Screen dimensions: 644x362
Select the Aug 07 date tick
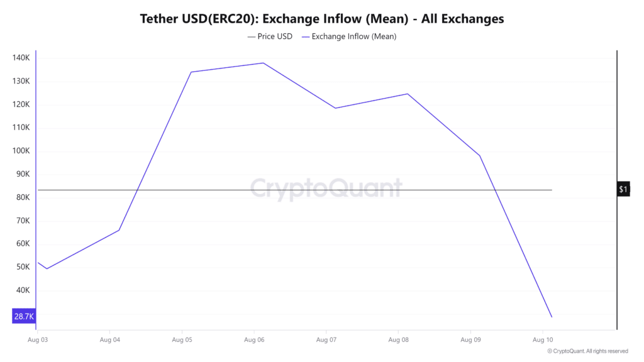click(x=326, y=340)
